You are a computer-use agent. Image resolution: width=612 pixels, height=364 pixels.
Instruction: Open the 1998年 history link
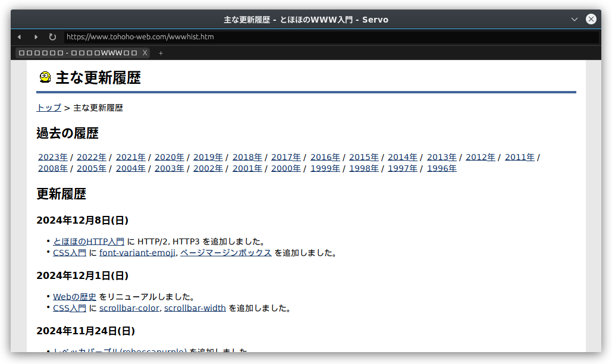point(364,168)
